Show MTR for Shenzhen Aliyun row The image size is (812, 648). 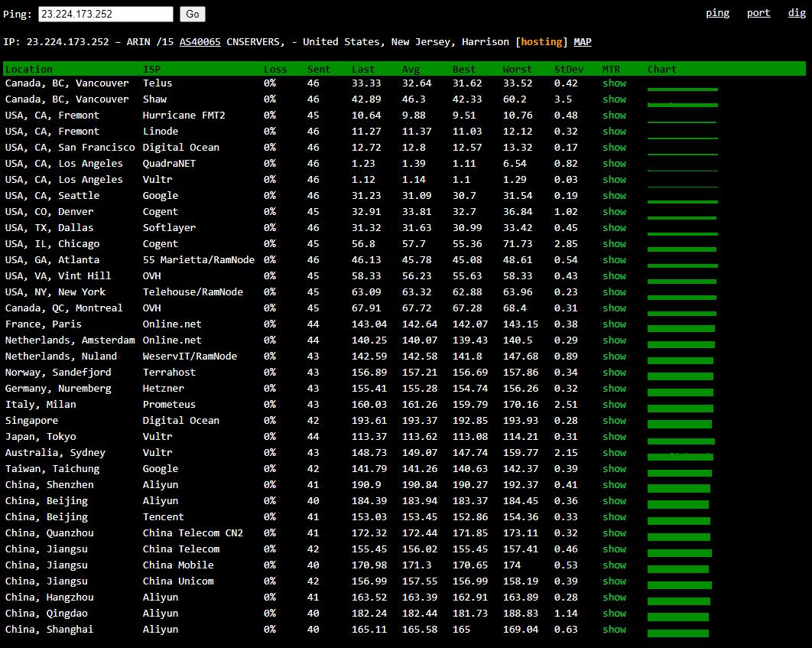[x=614, y=484]
